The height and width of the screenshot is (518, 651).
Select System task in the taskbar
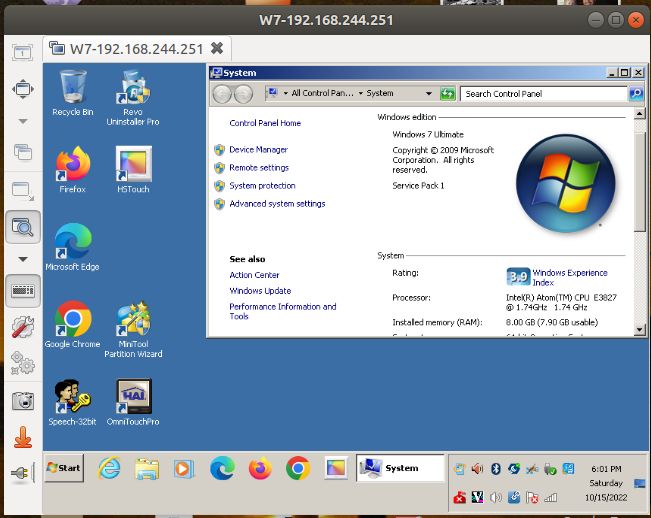tap(400, 468)
